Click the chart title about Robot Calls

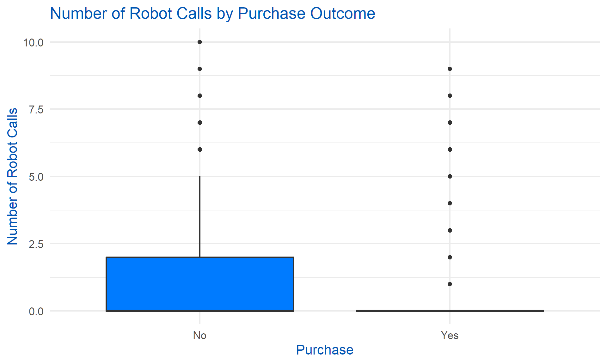point(212,14)
